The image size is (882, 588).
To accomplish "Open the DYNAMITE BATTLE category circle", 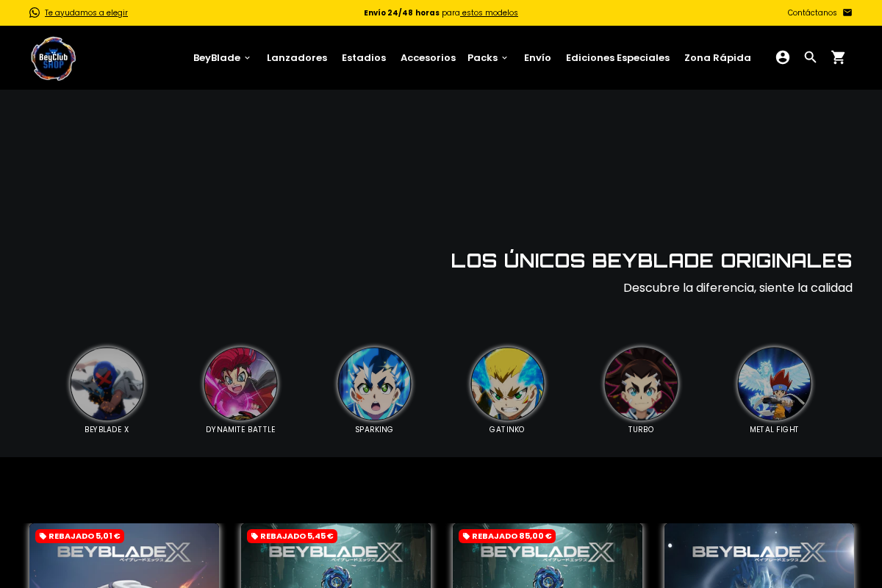I will point(240,384).
